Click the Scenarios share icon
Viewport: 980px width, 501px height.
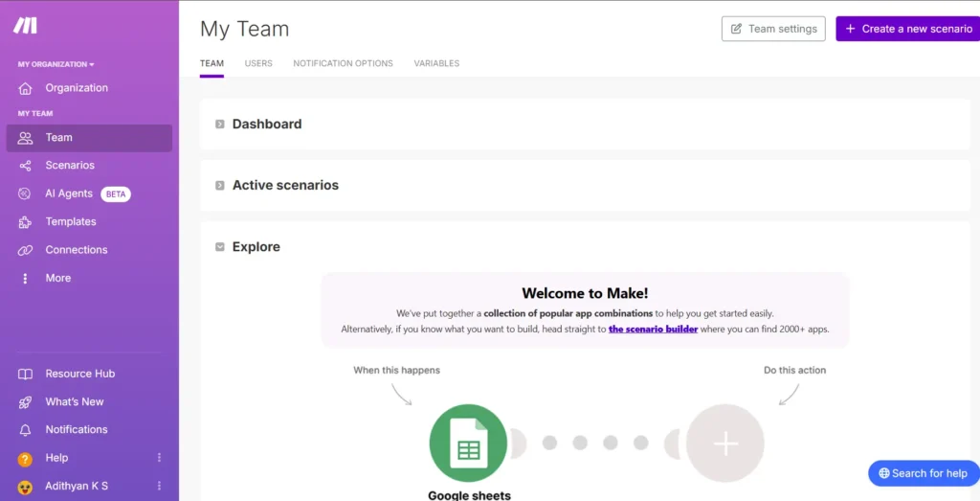25,166
